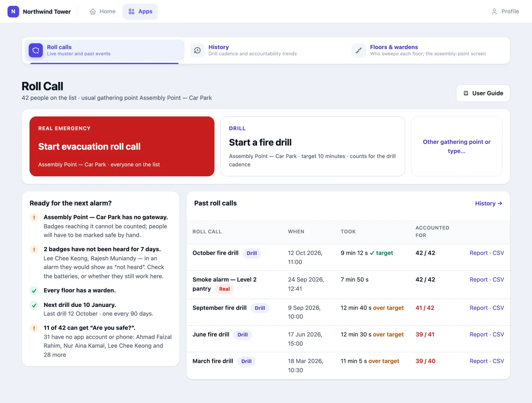
Task: Click the Home house icon
Action: [93, 11]
